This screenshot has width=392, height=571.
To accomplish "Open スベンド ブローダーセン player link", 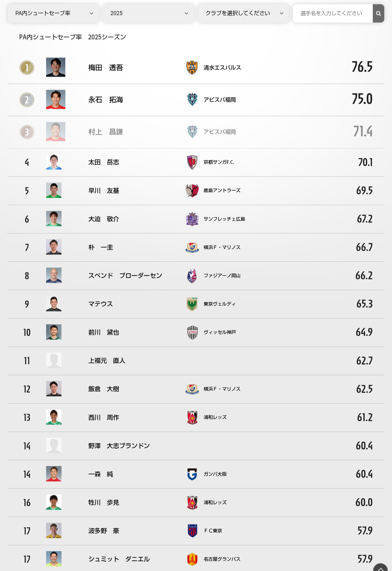I will click(125, 276).
